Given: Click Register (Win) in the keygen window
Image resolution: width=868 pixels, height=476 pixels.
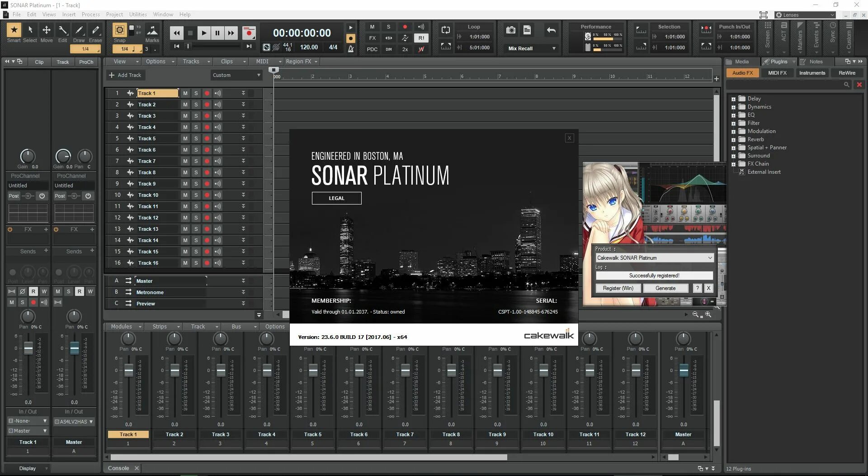Looking at the screenshot, I should tap(618, 288).
